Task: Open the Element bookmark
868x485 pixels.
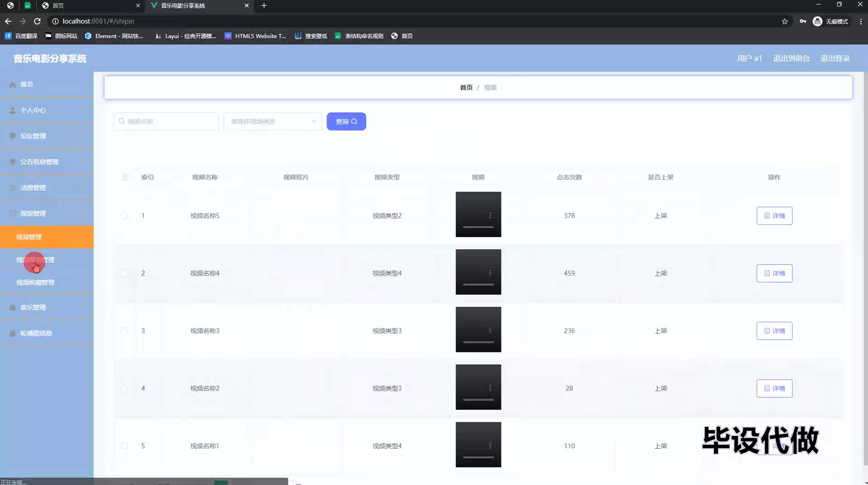Action: (114, 36)
